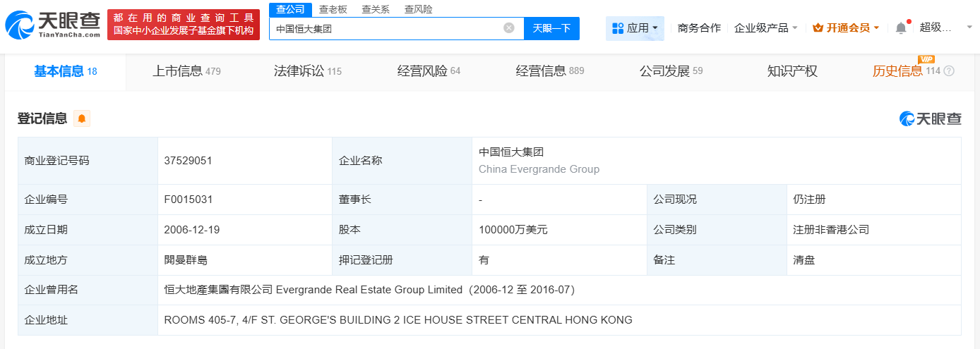Click the Tianyancha logo in the header
This screenshot has width=980, height=349.
coord(52,25)
